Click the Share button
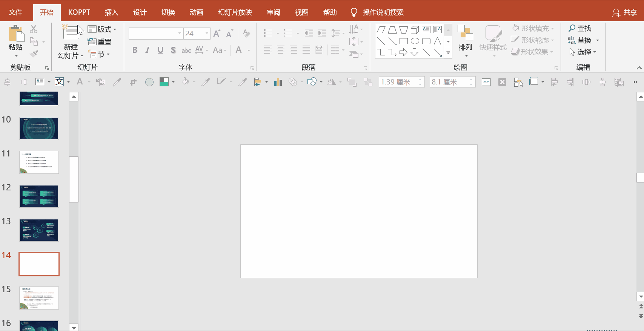This screenshot has width=644, height=331. click(625, 12)
